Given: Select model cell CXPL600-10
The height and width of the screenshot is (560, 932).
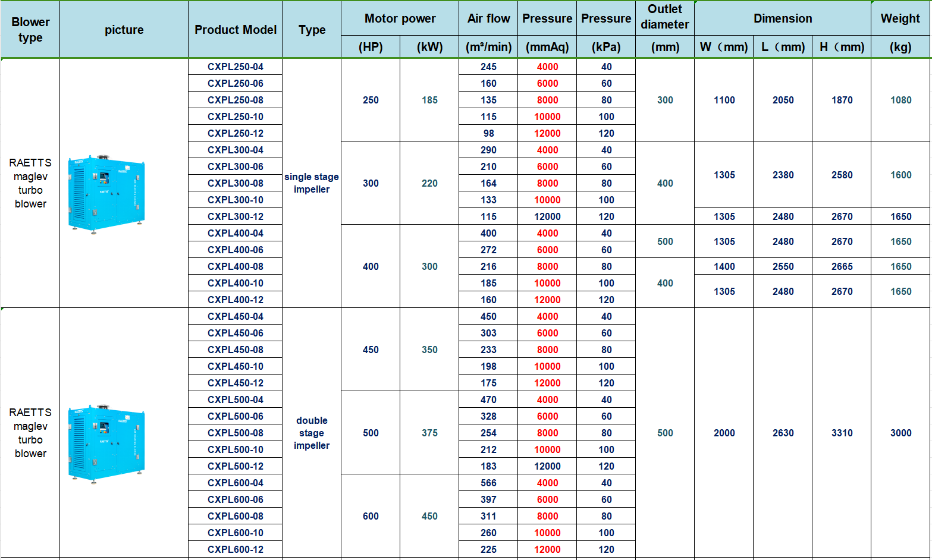Looking at the screenshot, I should (x=236, y=533).
